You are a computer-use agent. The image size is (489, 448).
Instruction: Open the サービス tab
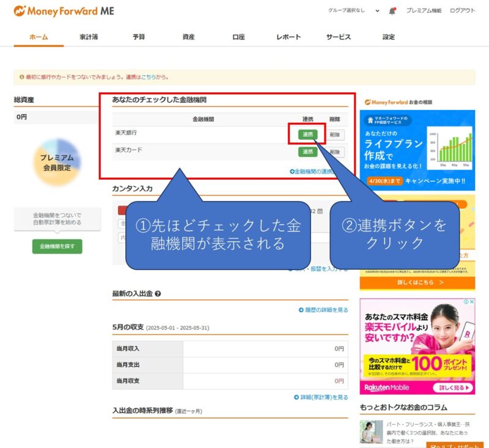click(339, 37)
